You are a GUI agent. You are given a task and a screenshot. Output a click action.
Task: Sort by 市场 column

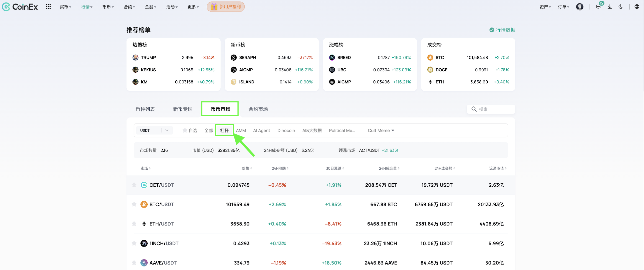tap(146, 168)
